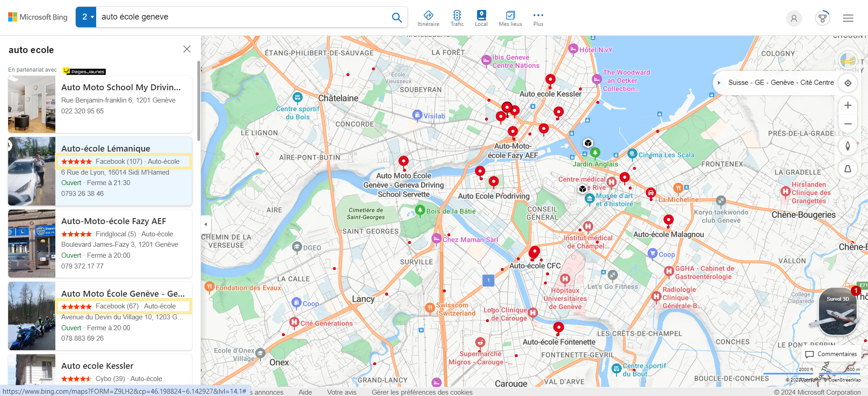Click Facebook (67) reviews link

117,306
